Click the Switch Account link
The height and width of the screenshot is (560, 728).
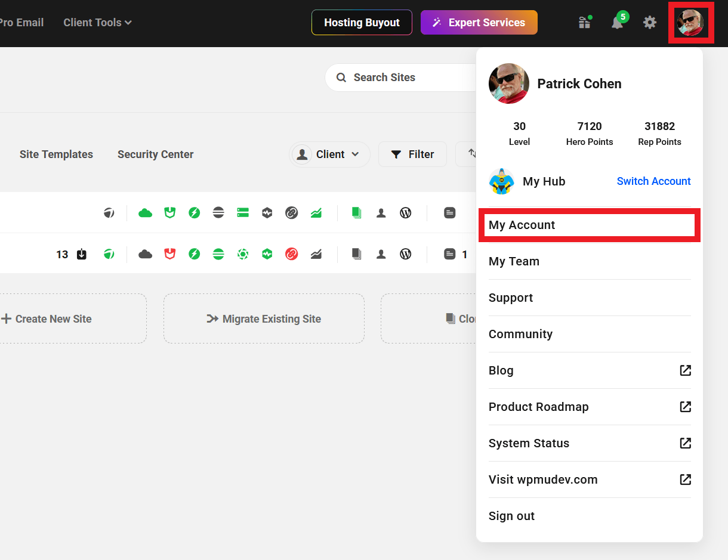click(x=653, y=181)
